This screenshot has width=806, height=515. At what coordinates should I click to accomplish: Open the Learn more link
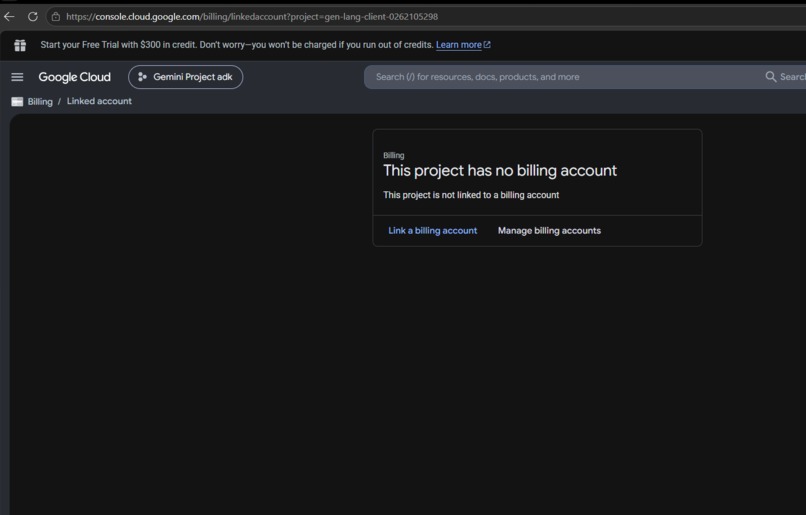(x=463, y=45)
